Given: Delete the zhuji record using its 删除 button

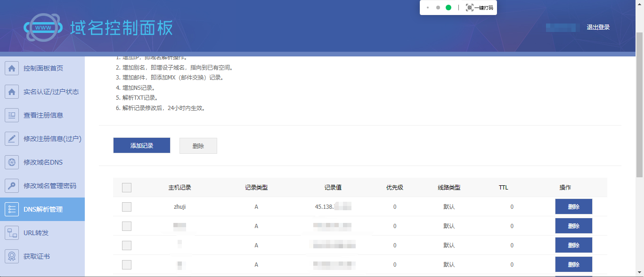Looking at the screenshot, I should click(x=573, y=206).
